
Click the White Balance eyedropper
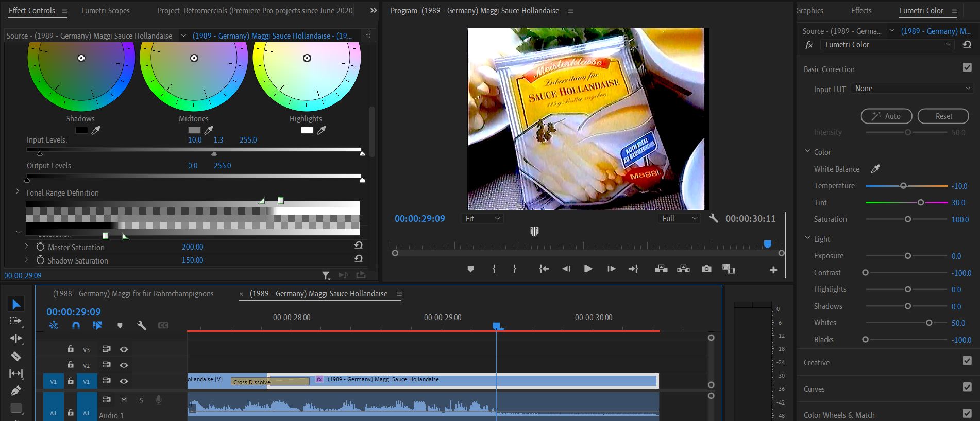875,169
